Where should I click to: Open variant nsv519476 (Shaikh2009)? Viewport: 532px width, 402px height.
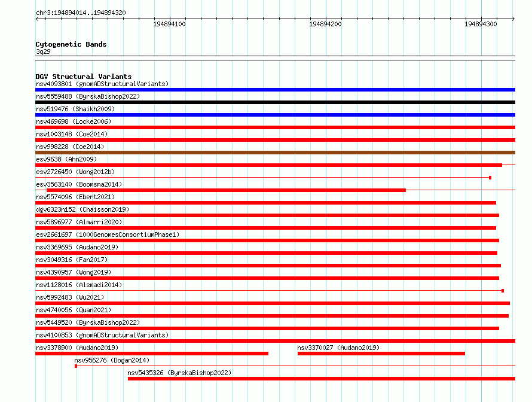tap(75, 109)
